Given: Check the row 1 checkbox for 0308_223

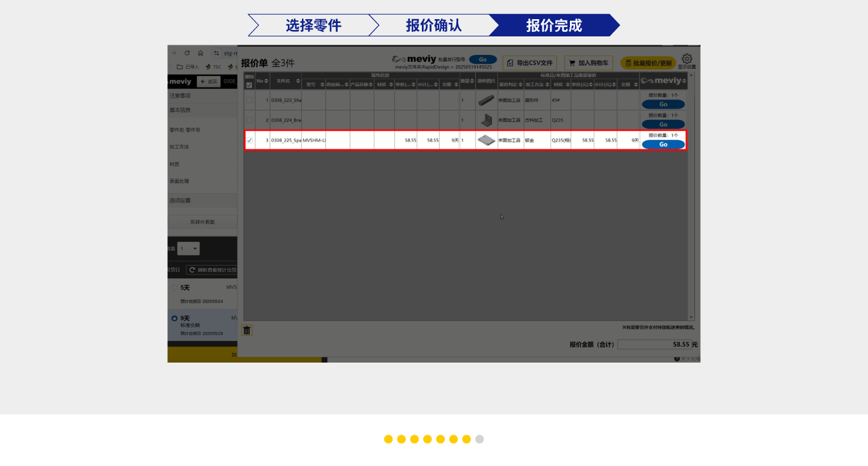Looking at the screenshot, I should tap(250, 100).
